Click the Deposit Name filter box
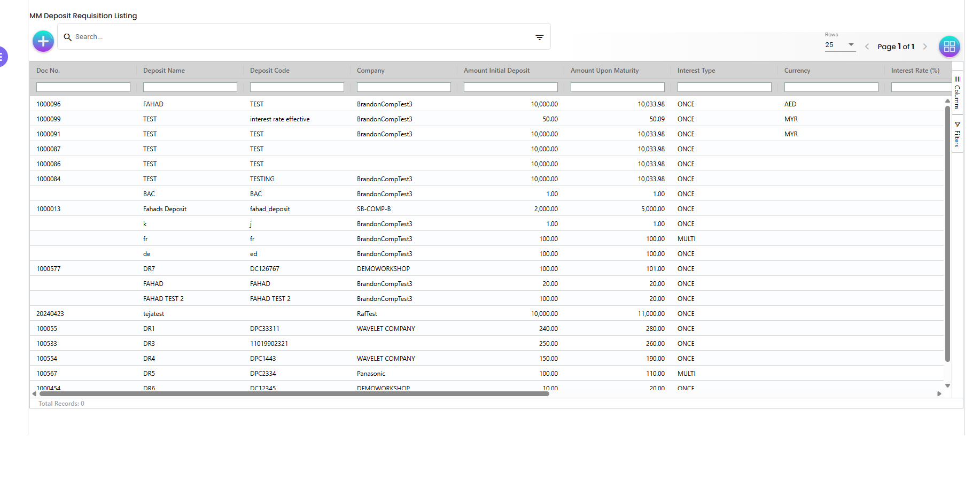The image size is (980, 479). pos(190,87)
